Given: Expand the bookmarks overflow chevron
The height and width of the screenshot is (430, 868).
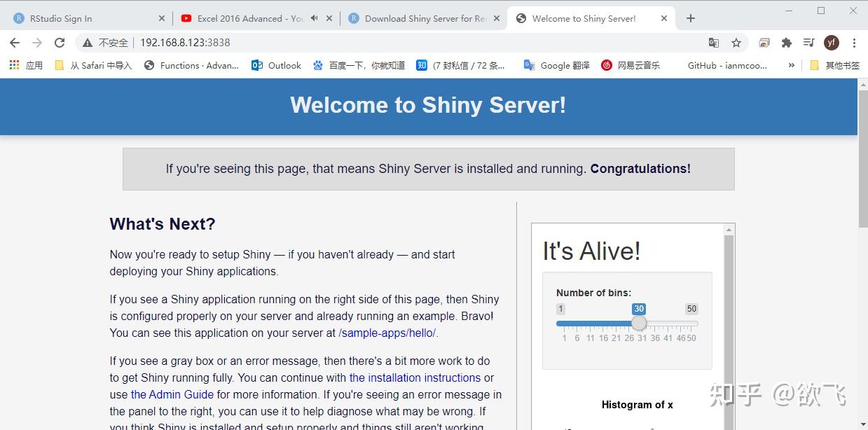Looking at the screenshot, I should pos(792,65).
